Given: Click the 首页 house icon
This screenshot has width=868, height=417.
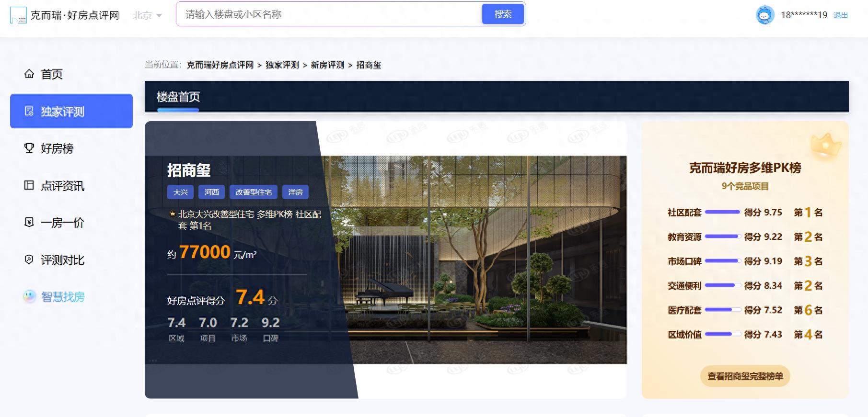Looking at the screenshot, I should coord(29,74).
